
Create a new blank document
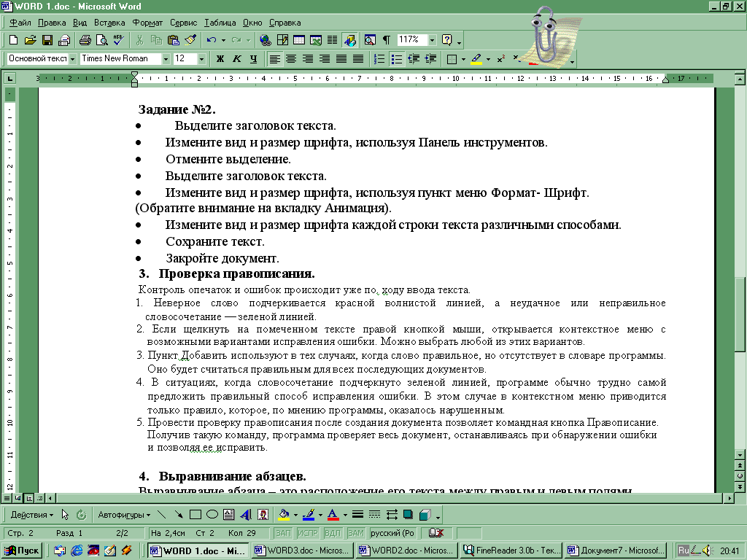14,40
